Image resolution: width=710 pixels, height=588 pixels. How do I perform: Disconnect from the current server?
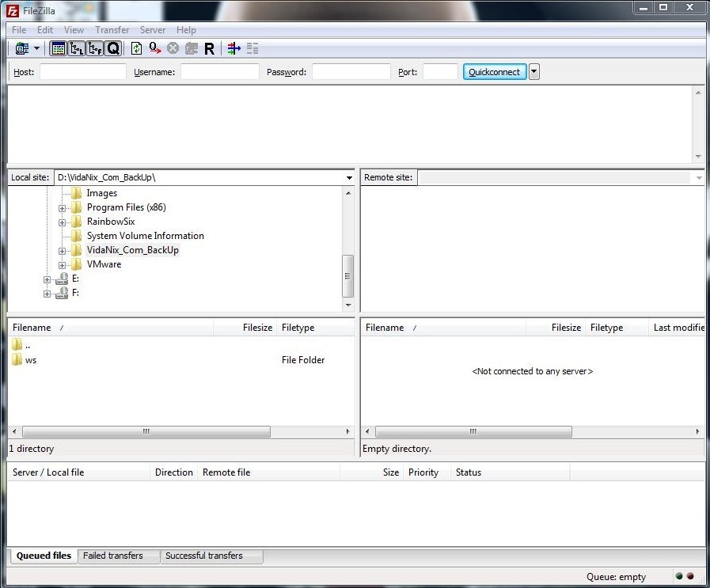pos(191,48)
